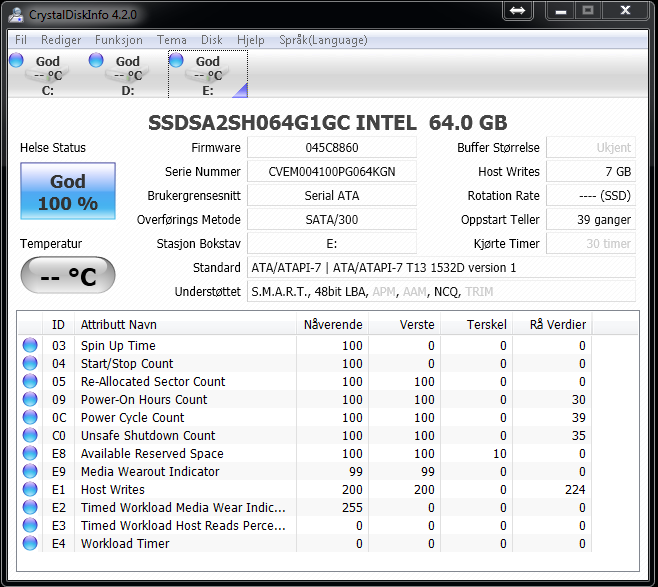Screen dimensions: 658x587
Task: Click current value 255 in Timed Workload row
Action: point(352,508)
